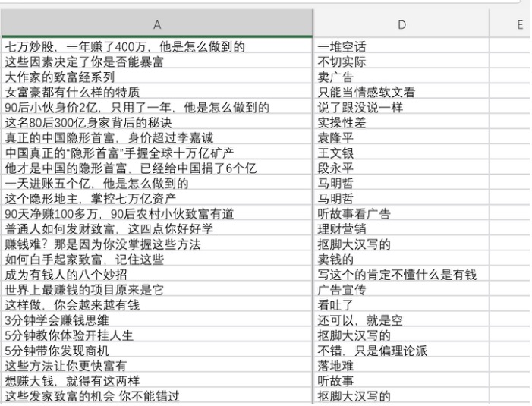The height and width of the screenshot is (406, 532).
Task: Click cell '这个隐形地主，掌控七万亿资产'
Action: (157, 198)
